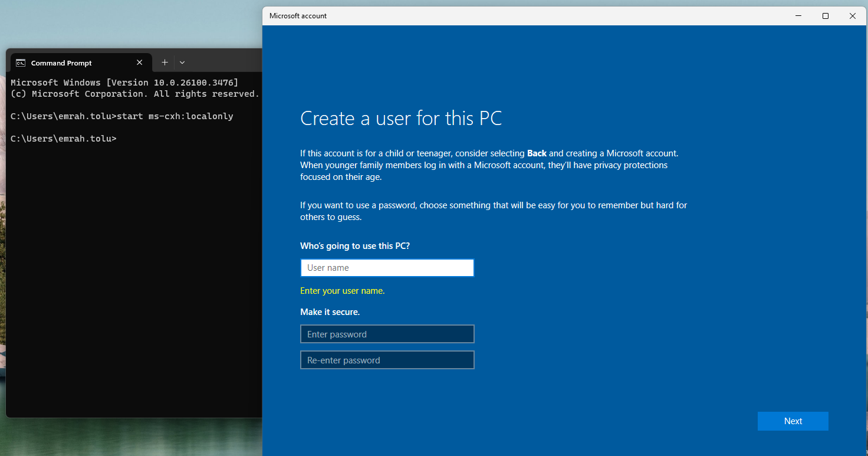Viewport: 868px width, 456px height.
Task: Click the User name input field
Action: click(x=387, y=268)
